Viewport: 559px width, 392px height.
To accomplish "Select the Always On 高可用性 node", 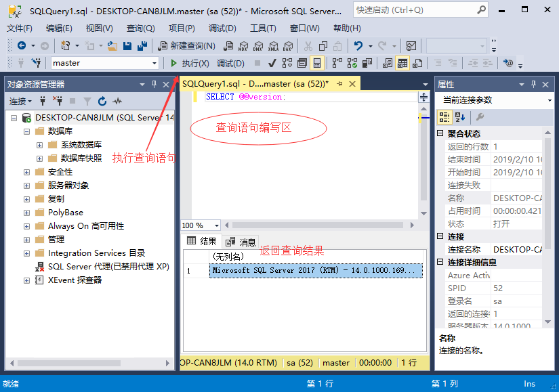I will point(86,226).
